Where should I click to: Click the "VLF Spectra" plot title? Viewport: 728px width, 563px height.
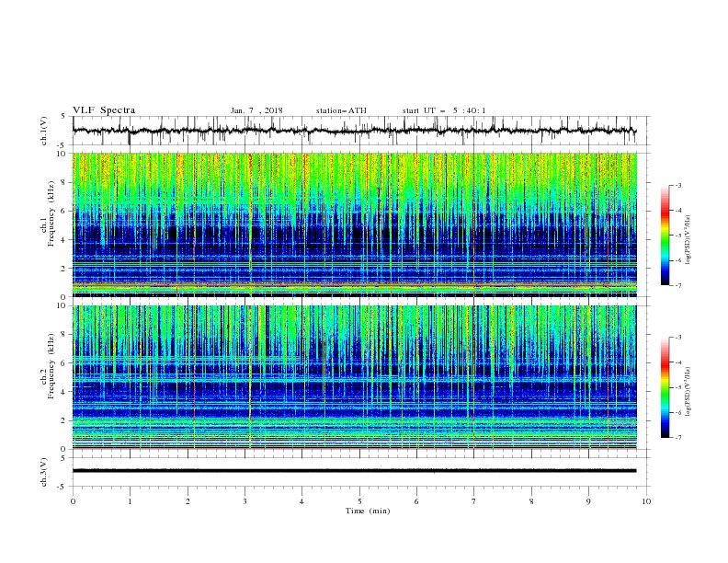[x=104, y=110]
